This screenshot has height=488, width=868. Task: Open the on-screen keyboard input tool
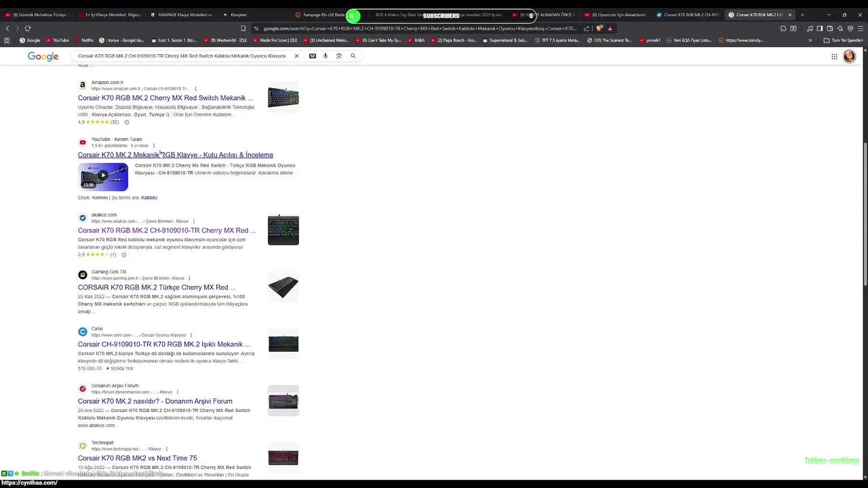[x=313, y=56]
